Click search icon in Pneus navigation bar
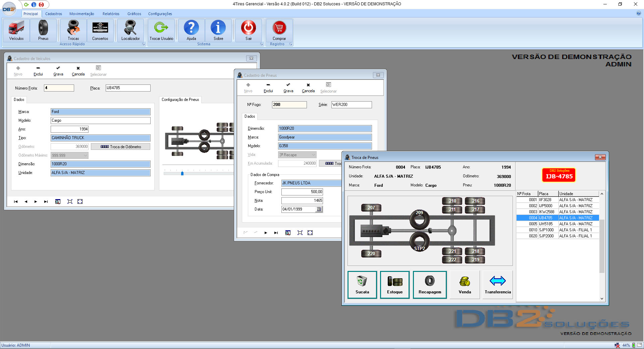This screenshot has width=644, height=349. point(288,233)
